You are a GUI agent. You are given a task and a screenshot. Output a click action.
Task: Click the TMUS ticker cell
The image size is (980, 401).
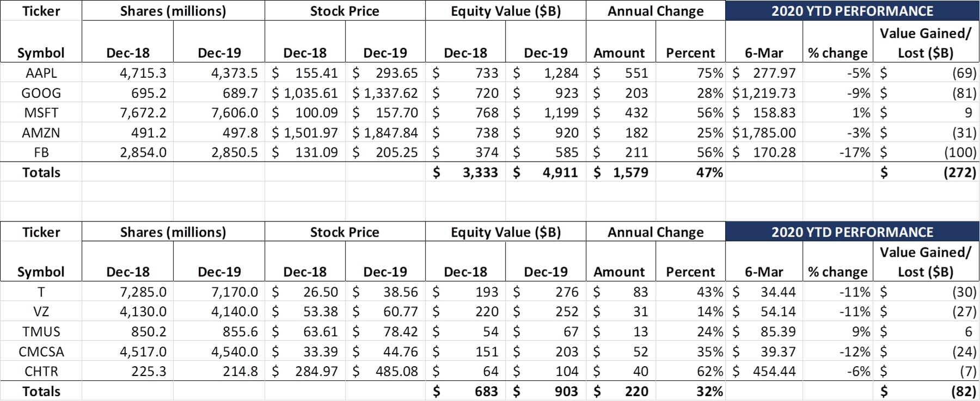pyautogui.click(x=41, y=331)
